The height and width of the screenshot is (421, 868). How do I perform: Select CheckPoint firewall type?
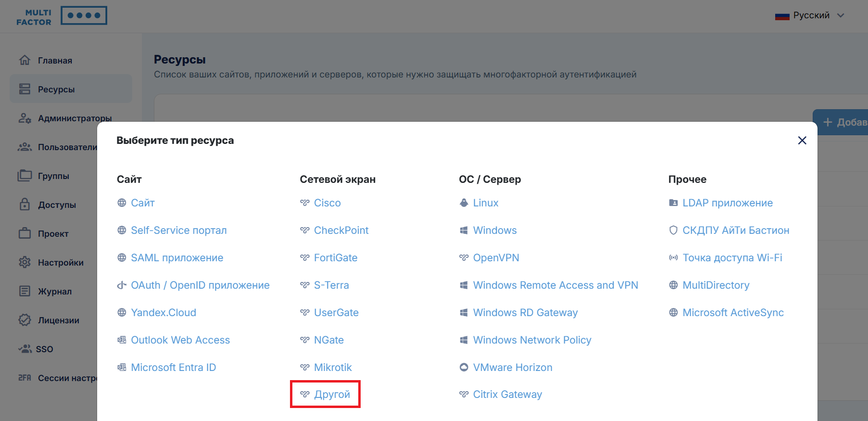pos(341,230)
